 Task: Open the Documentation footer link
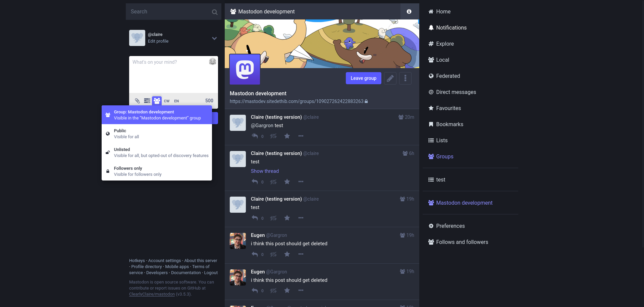[186, 273]
